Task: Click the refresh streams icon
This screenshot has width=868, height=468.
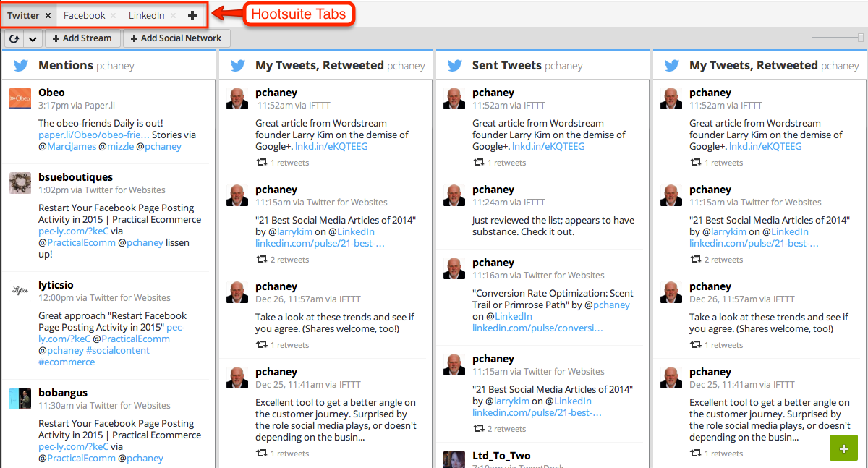Action: tap(13, 38)
